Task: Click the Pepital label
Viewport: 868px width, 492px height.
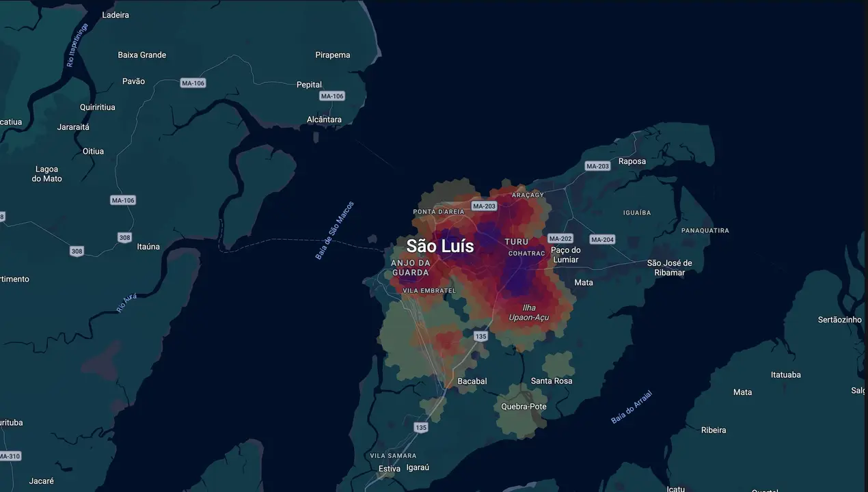Action: [309, 85]
